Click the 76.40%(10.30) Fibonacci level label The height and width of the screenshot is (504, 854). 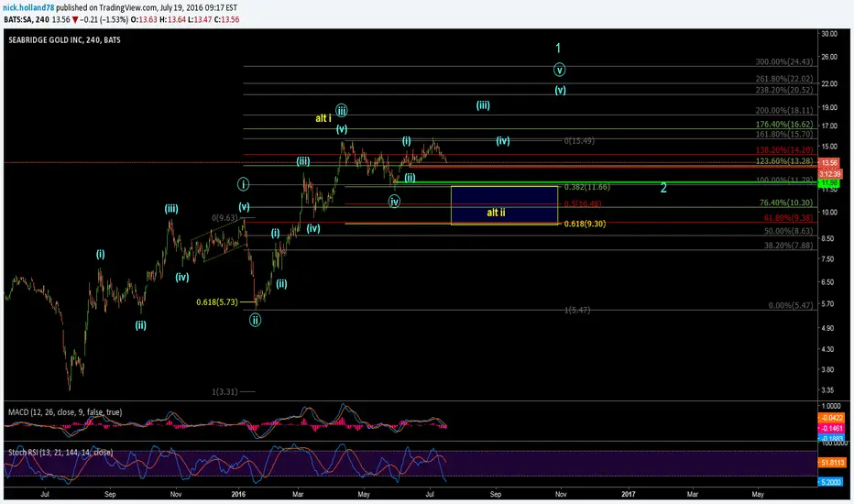coord(786,203)
